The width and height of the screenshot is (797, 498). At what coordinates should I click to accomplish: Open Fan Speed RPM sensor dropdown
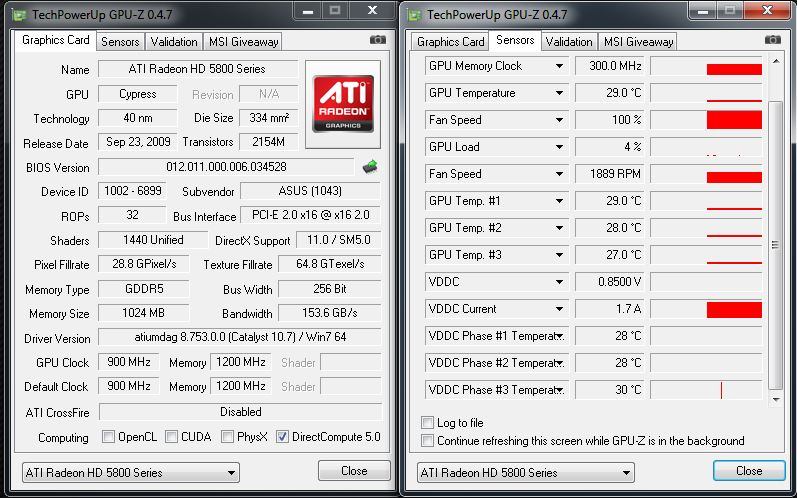click(559, 174)
